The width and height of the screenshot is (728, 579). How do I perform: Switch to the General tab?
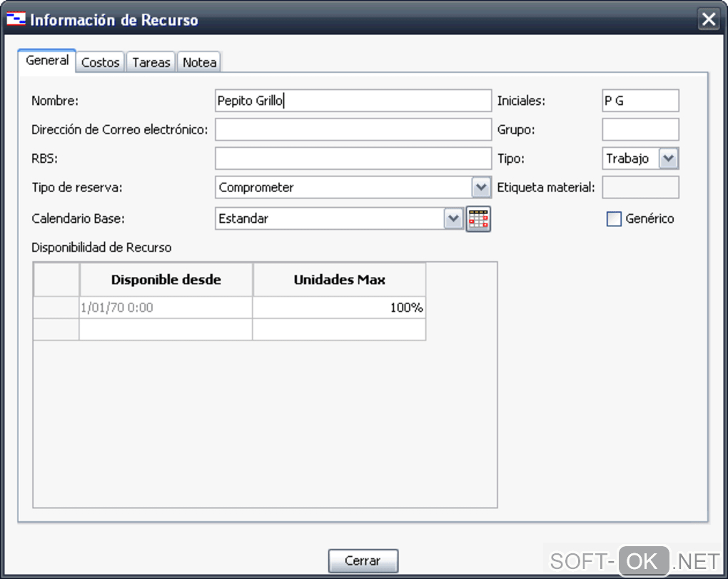pyautogui.click(x=47, y=61)
